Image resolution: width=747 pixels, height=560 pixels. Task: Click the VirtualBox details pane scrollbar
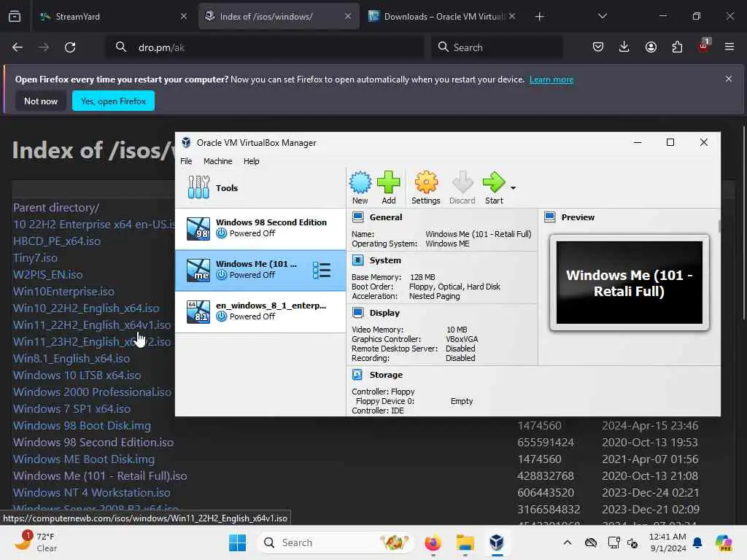pyautogui.click(x=719, y=226)
